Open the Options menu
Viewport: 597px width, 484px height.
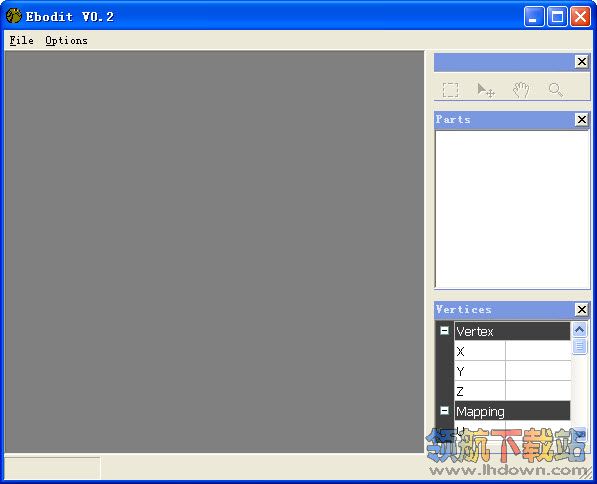click(x=66, y=40)
